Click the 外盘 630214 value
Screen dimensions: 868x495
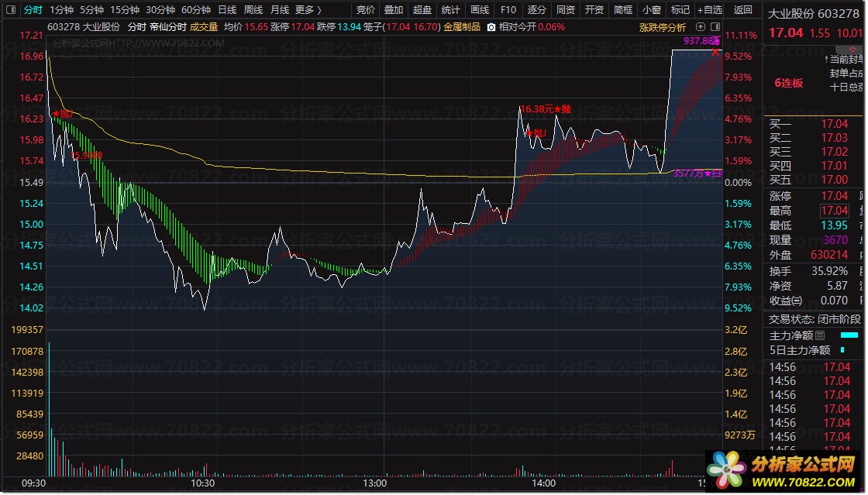829,255
